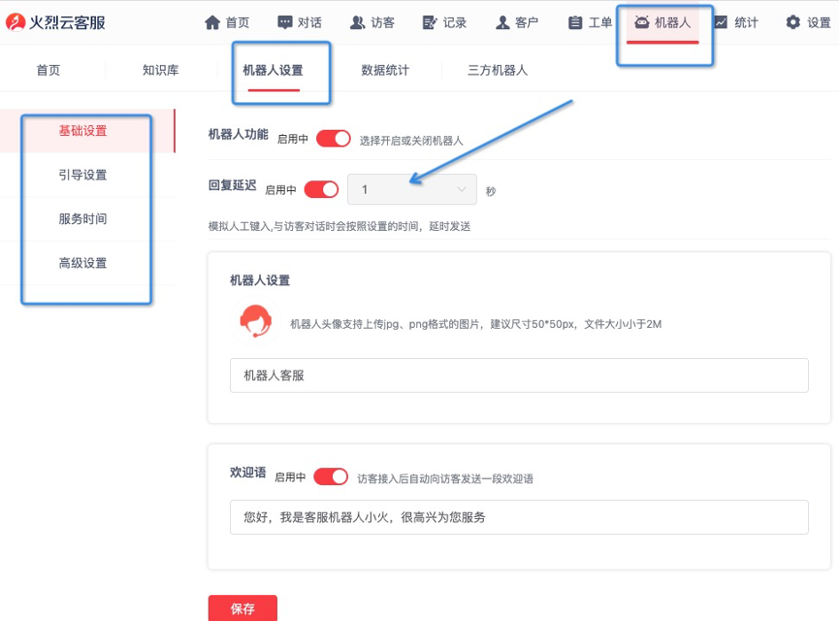840x622 pixels.
Task: Click the 模拟人工键入 delay description text
Action: [339, 226]
